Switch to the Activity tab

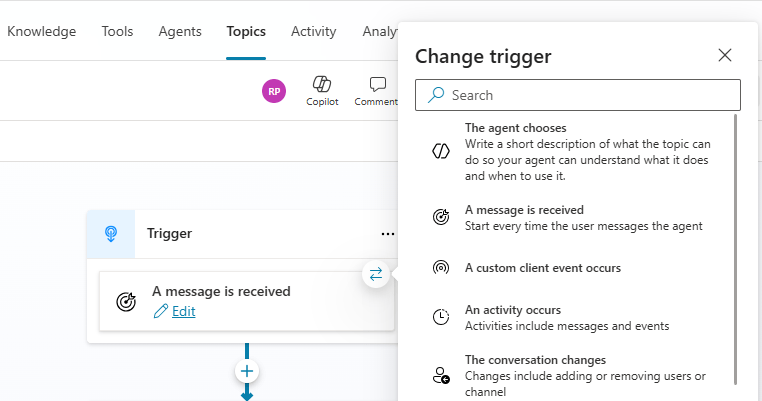pos(313,31)
